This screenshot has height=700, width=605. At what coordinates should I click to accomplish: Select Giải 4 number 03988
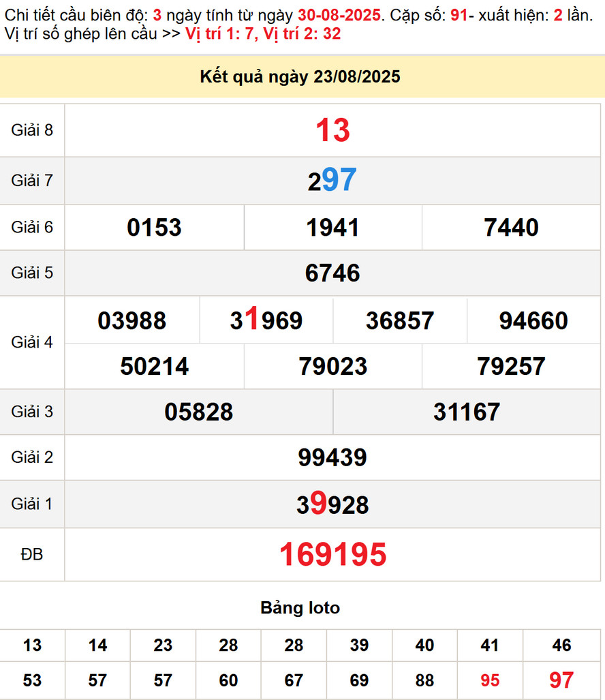pyautogui.click(x=131, y=320)
